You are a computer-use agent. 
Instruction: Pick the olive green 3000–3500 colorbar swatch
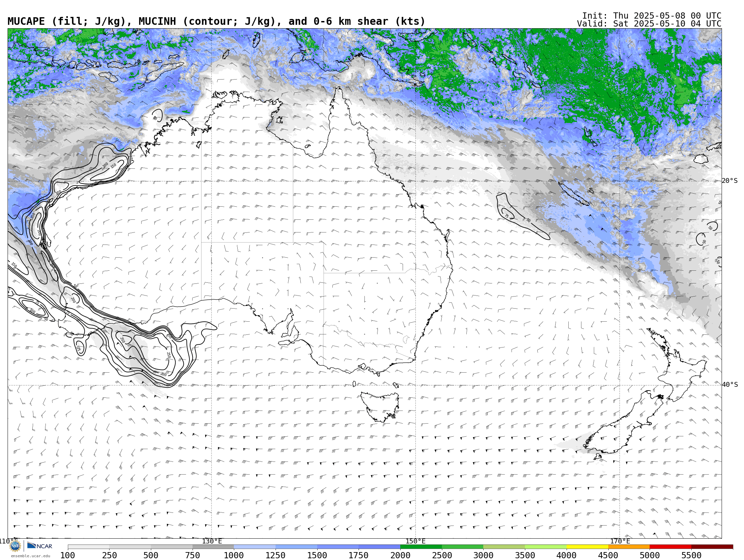504,547
